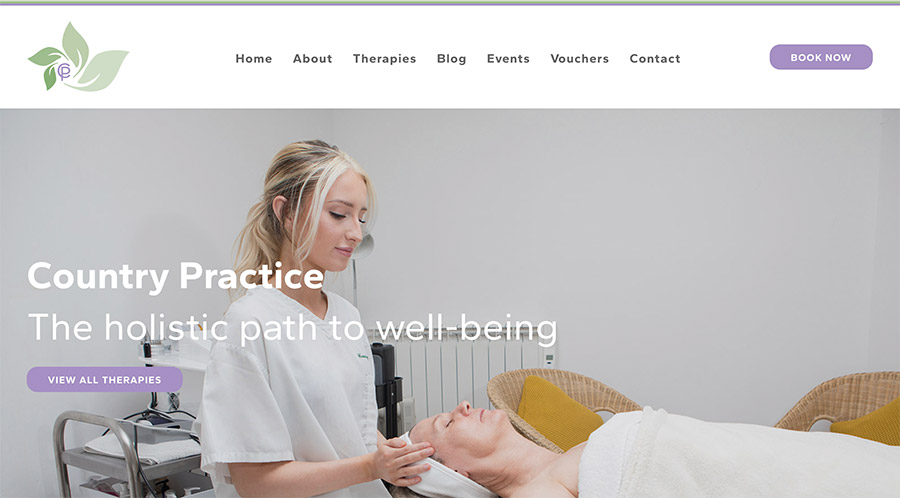Viewport: 900px width, 498px height.
Task: Click the purple CP monogram in the logo
Action: click(64, 72)
